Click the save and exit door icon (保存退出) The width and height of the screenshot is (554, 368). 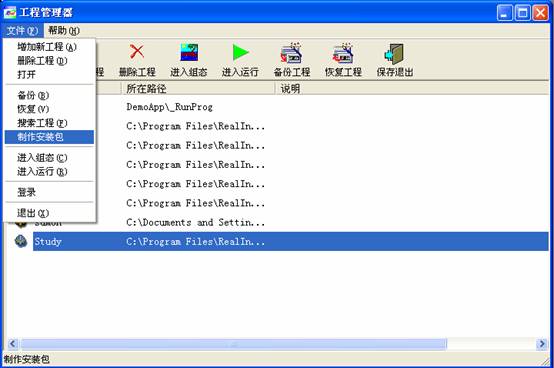pyautogui.click(x=394, y=53)
